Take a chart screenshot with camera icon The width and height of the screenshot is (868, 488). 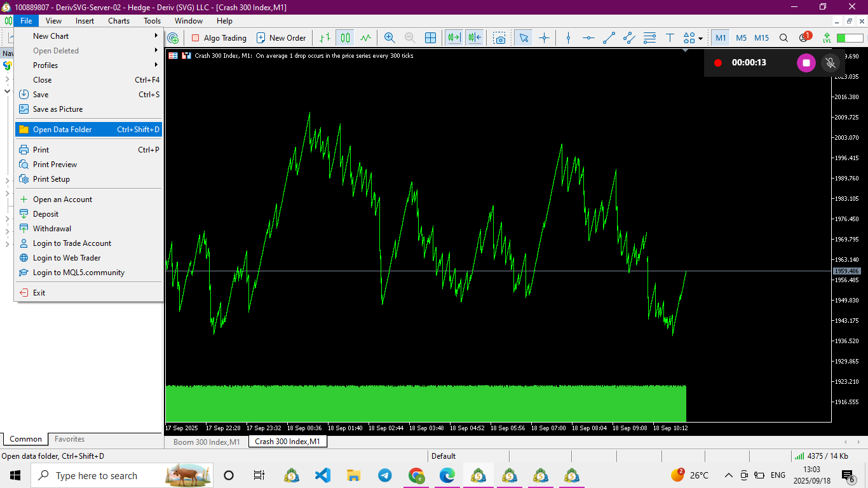pyautogui.click(x=500, y=38)
